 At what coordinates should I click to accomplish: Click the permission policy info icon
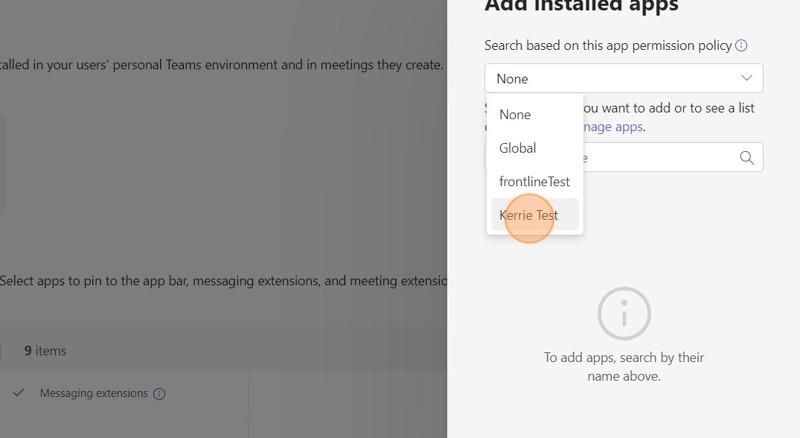(741, 45)
